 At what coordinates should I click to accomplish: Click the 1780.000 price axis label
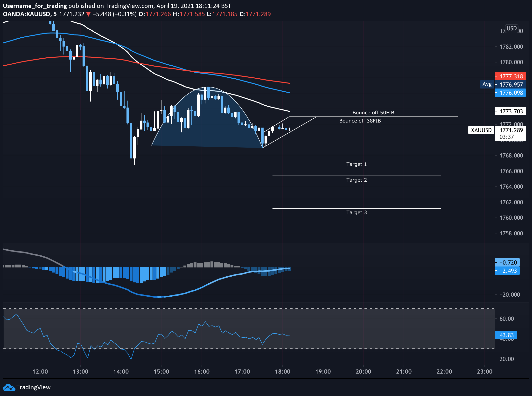(511, 62)
